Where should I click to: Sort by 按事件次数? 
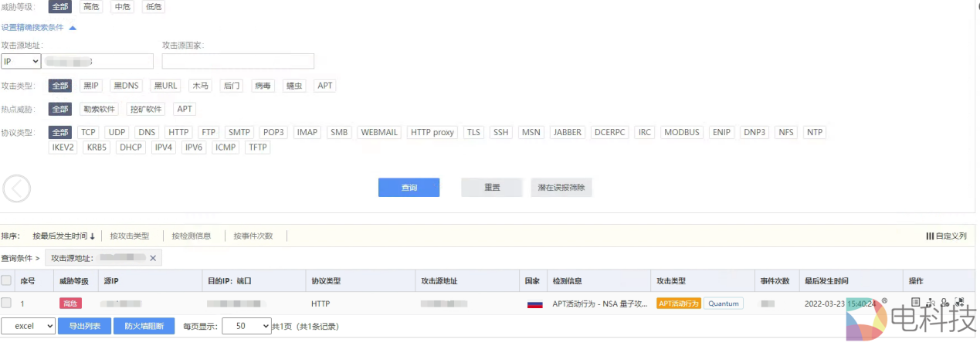click(253, 236)
